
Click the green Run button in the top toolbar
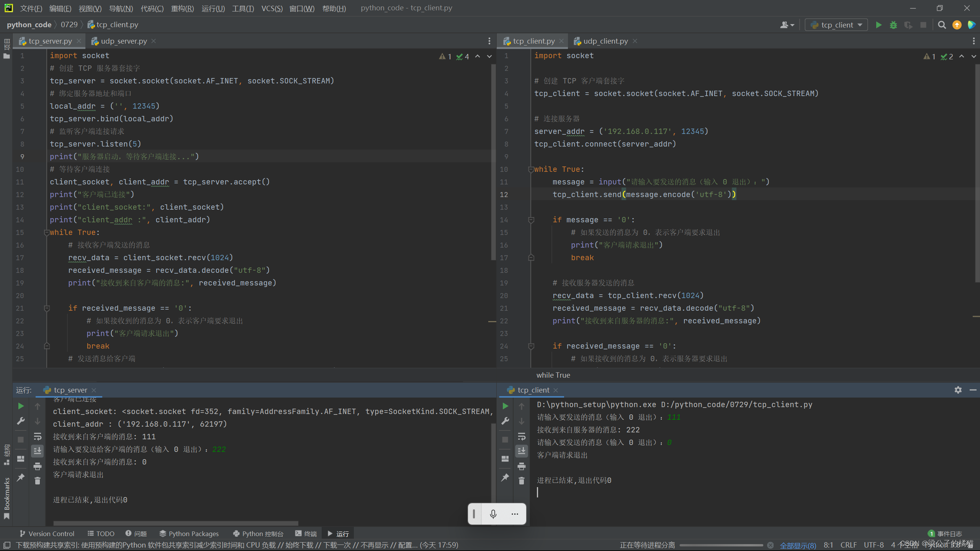tap(879, 25)
